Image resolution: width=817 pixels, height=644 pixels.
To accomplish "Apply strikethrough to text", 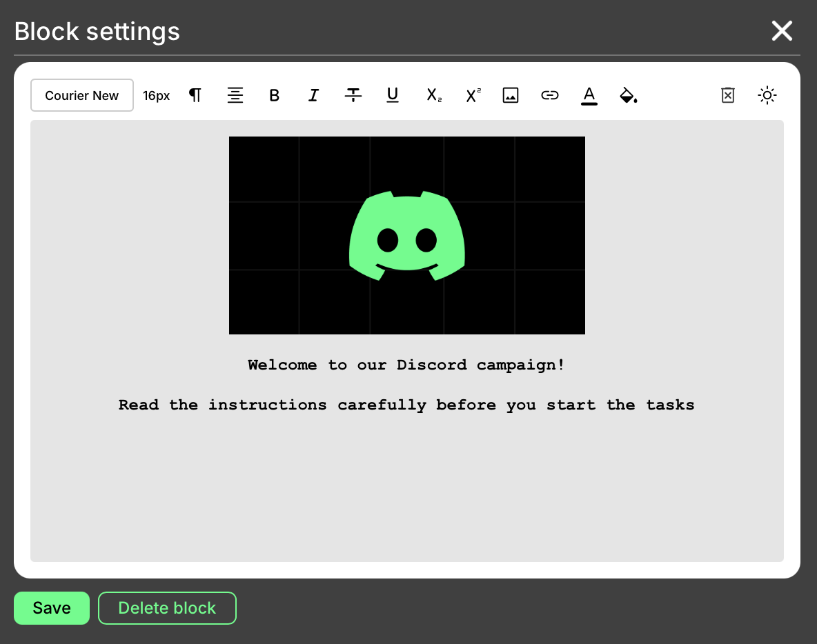I will click(353, 95).
